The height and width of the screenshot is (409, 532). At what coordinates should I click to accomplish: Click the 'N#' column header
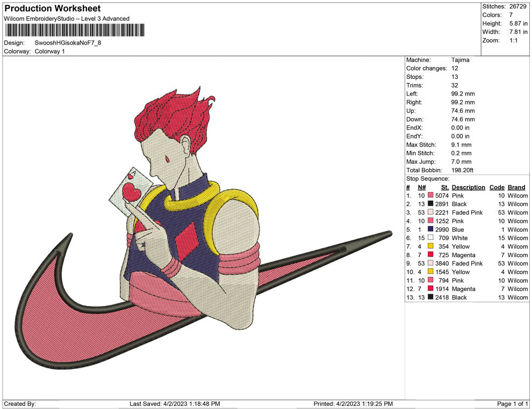click(422, 187)
